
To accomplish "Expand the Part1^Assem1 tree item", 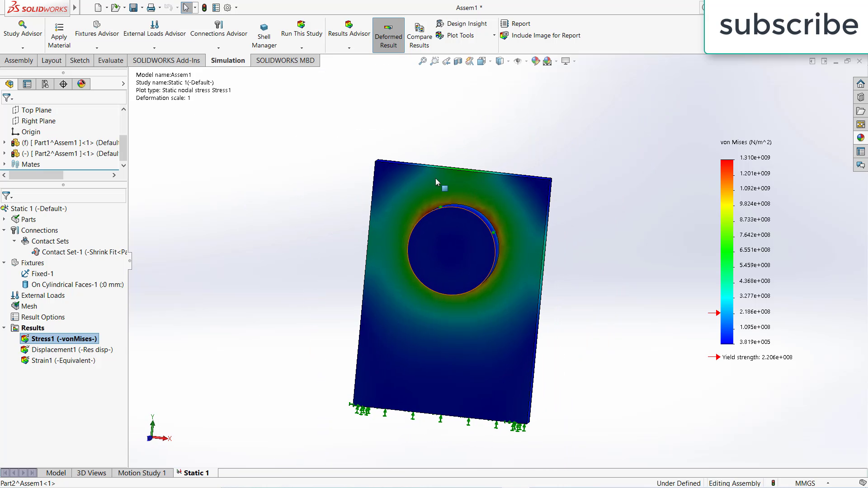I will [4, 142].
